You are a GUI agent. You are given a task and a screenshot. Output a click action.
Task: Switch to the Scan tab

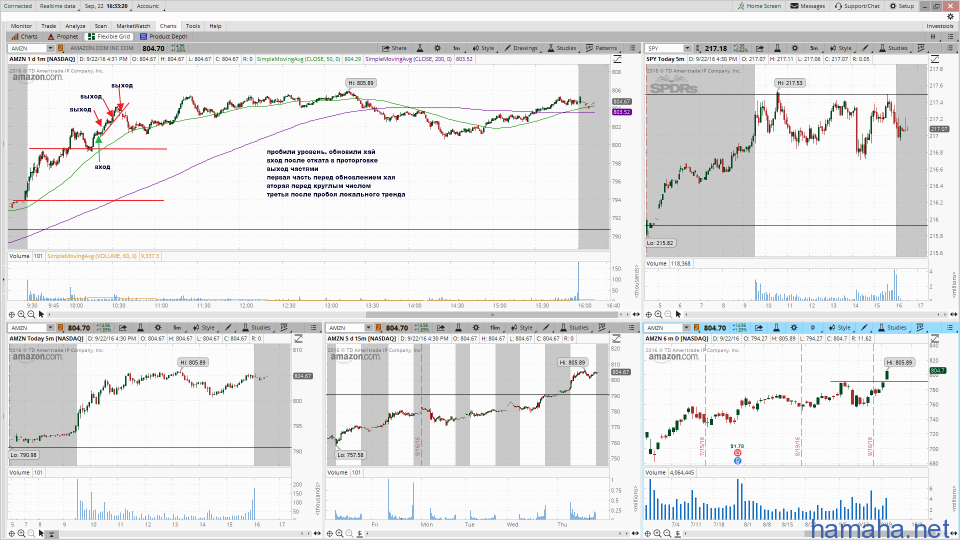pos(101,26)
